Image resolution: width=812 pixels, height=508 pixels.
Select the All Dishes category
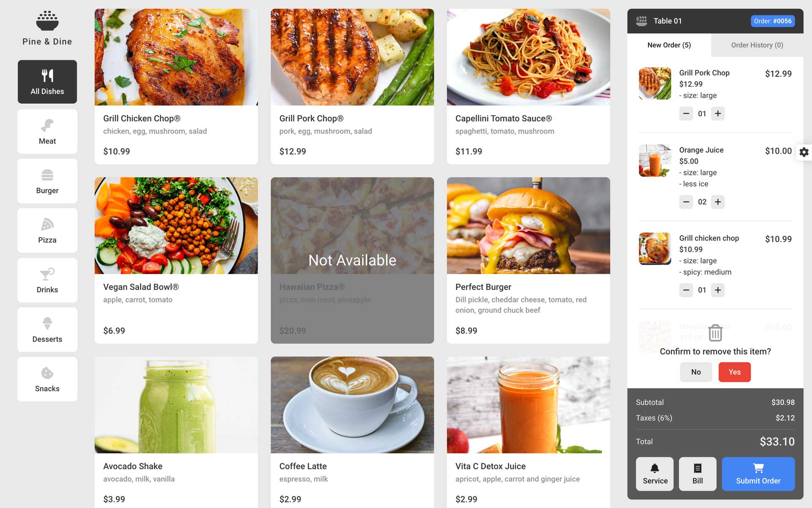[47, 82]
